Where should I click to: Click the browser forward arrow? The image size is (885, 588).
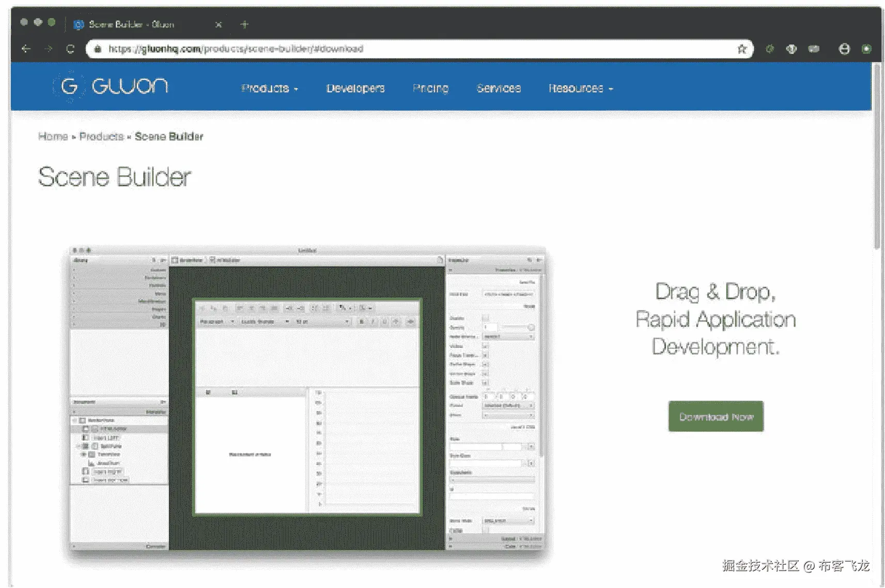[49, 49]
